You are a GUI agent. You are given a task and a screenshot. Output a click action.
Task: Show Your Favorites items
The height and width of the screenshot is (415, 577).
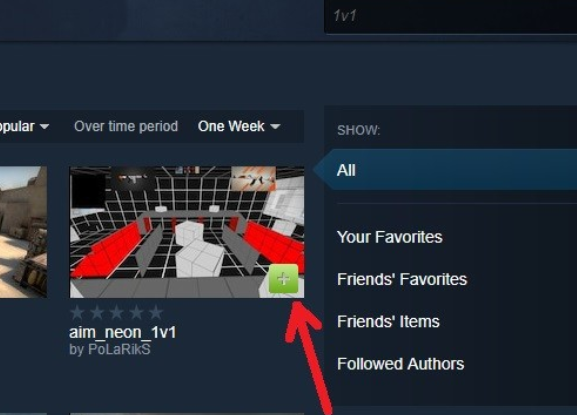click(x=390, y=237)
